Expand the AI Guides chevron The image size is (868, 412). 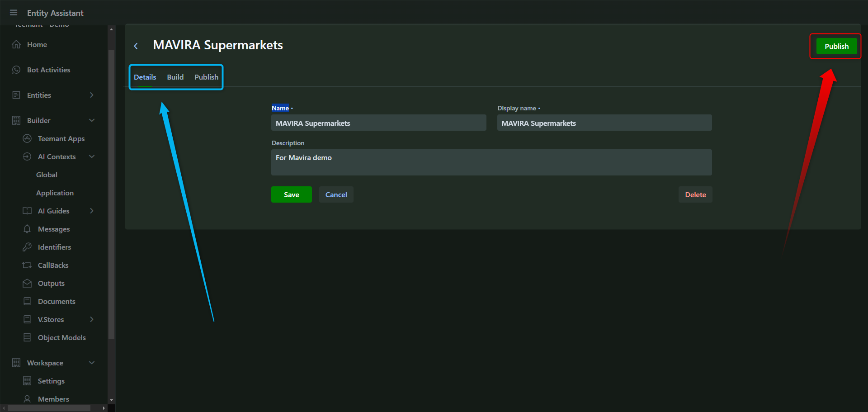pos(92,211)
